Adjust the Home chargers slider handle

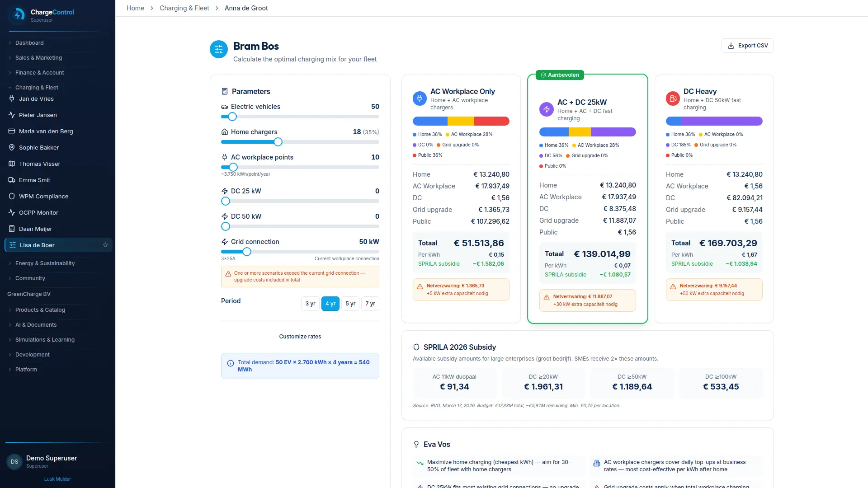[x=278, y=142]
